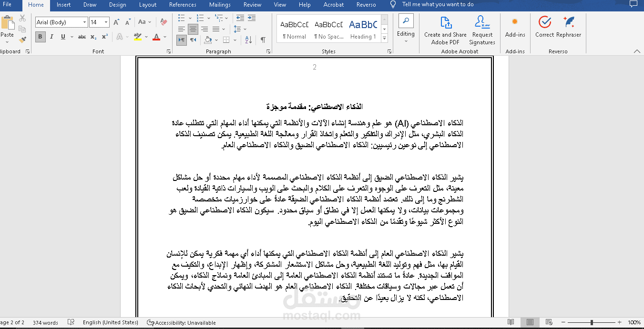Clear all formatting eraser icon
The image size is (644, 329).
tap(164, 22)
